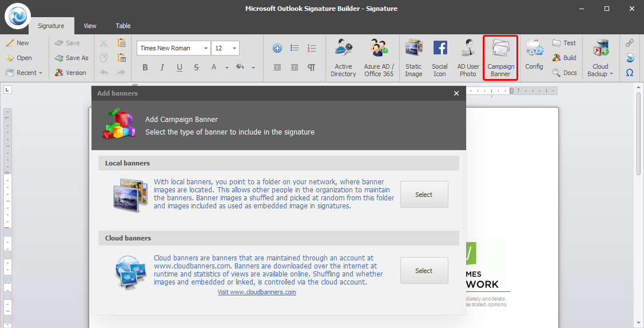Toggle Strikethrough formatting
644x328 pixels.
tap(196, 68)
